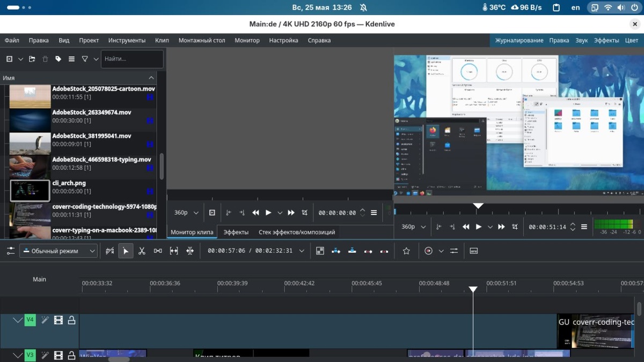Click the Найти search field in bin
Image resolution: width=644 pixels, height=362 pixels.
[x=132, y=59]
